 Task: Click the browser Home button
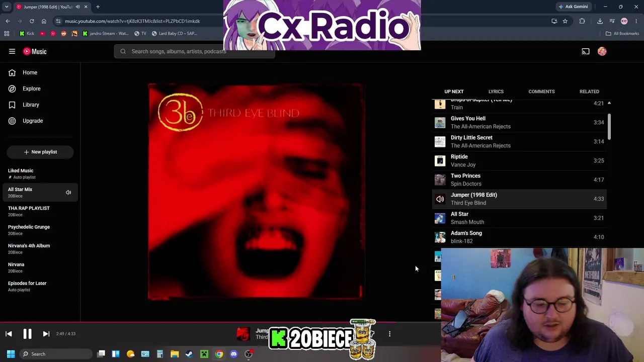point(44,21)
